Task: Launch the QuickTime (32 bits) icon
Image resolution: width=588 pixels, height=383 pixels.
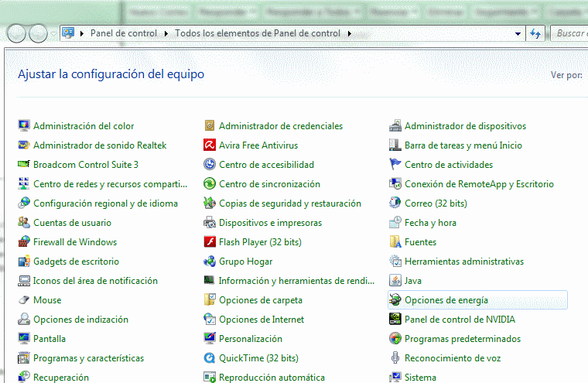Action: (209, 358)
